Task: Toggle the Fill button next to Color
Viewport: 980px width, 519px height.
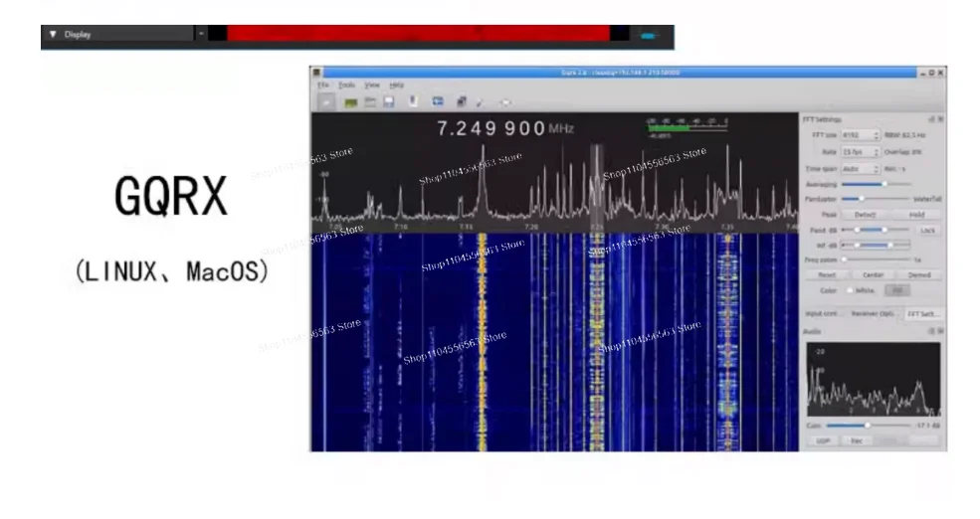Action: (896, 290)
